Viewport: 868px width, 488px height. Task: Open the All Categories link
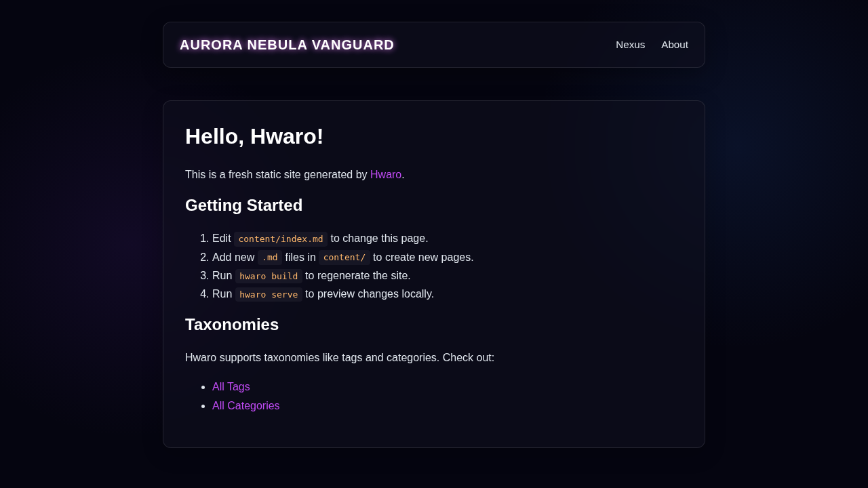point(246,406)
